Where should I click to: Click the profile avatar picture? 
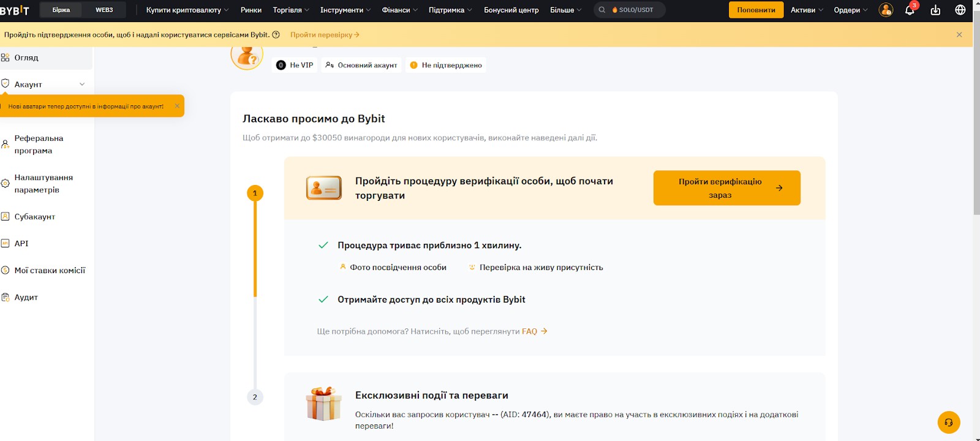(x=246, y=56)
